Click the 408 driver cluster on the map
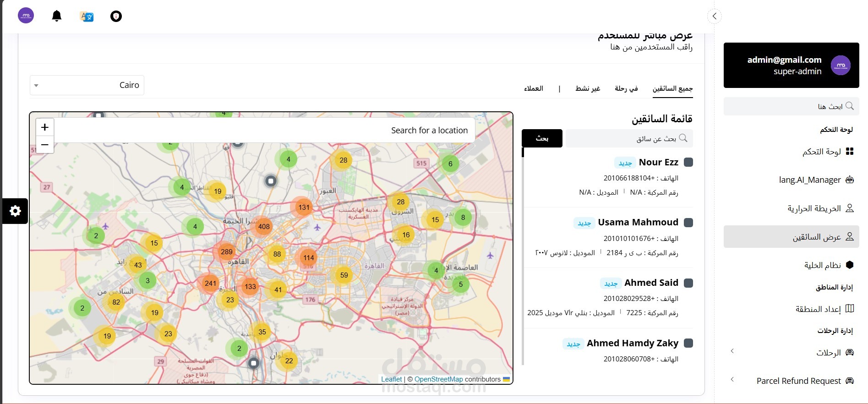 click(264, 226)
